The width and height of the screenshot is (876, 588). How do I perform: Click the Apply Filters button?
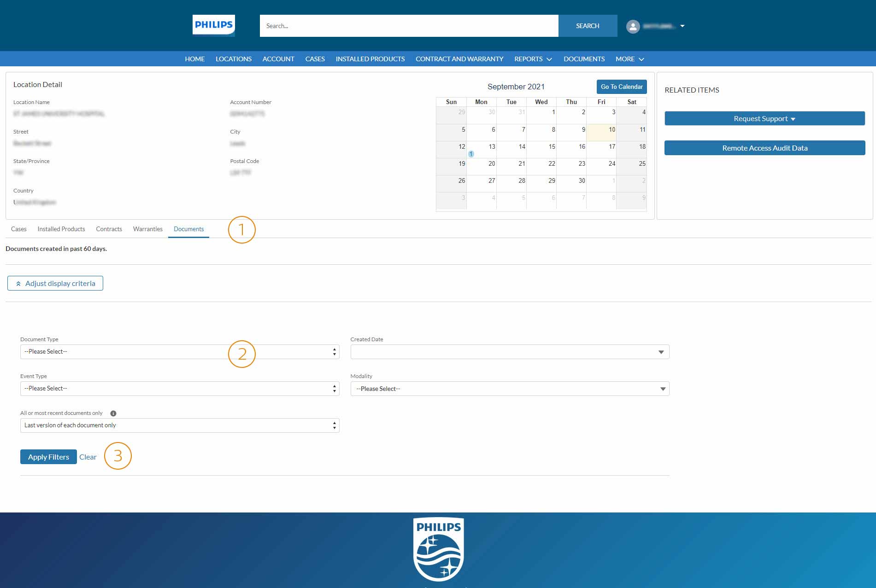click(48, 457)
